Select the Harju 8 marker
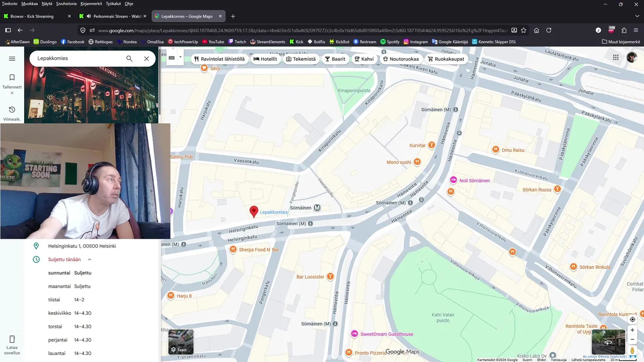 (x=171, y=296)
